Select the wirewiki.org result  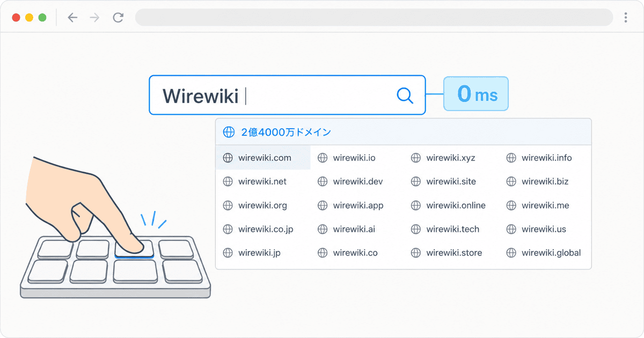pyautogui.click(x=262, y=205)
